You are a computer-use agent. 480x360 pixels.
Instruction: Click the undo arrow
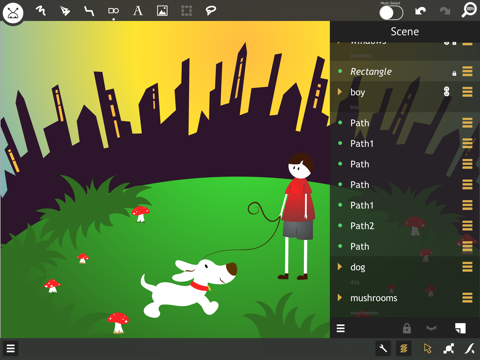coord(420,11)
